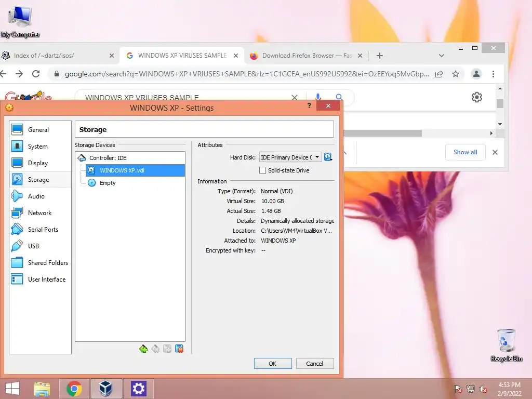Image resolution: width=532 pixels, height=399 pixels.
Task: Enable the Solid-state Drive checkbox
Action: 262,170
